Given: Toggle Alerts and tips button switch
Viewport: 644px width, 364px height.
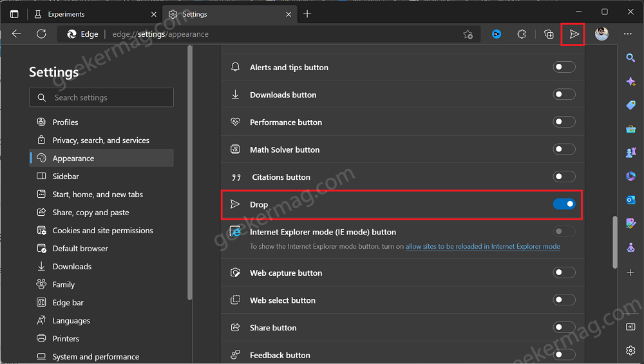Looking at the screenshot, I should click(564, 67).
